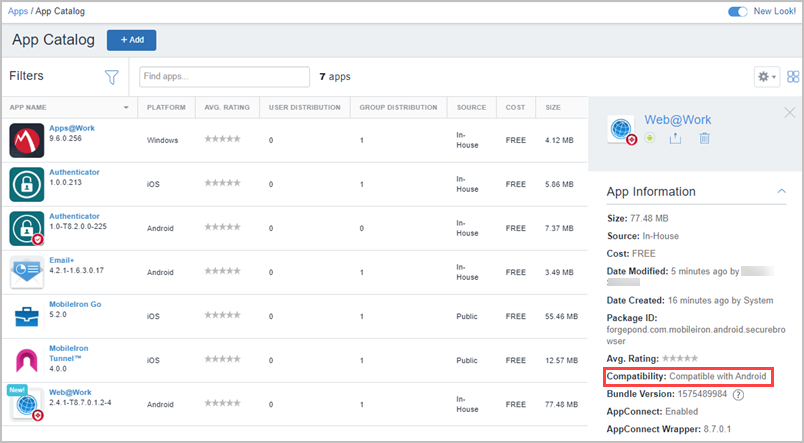Click the Platform column header
The height and width of the screenshot is (443, 804).
pyautogui.click(x=166, y=108)
